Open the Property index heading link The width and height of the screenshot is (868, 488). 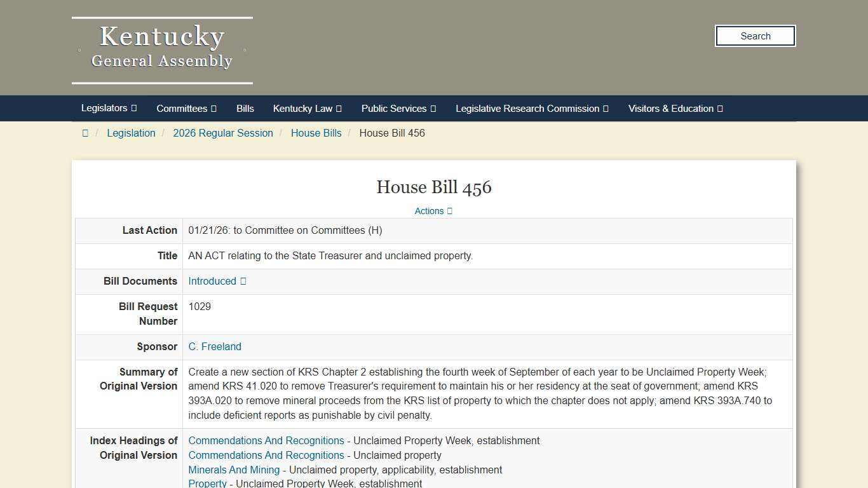[x=207, y=484]
